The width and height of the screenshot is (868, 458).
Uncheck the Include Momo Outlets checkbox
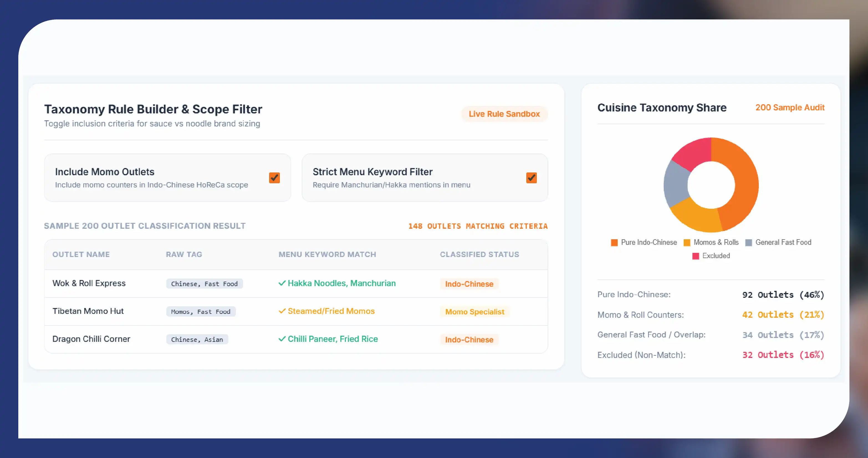click(274, 178)
